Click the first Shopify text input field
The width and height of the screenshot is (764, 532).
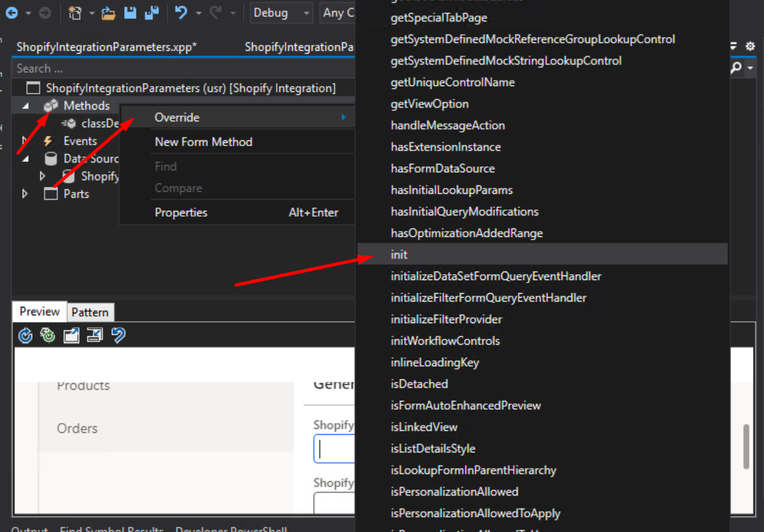click(335, 448)
